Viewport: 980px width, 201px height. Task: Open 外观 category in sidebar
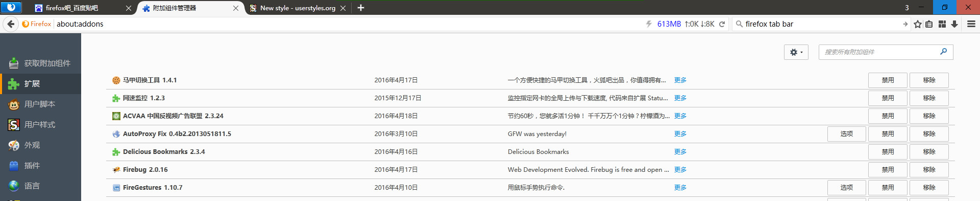pyautogui.click(x=40, y=145)
